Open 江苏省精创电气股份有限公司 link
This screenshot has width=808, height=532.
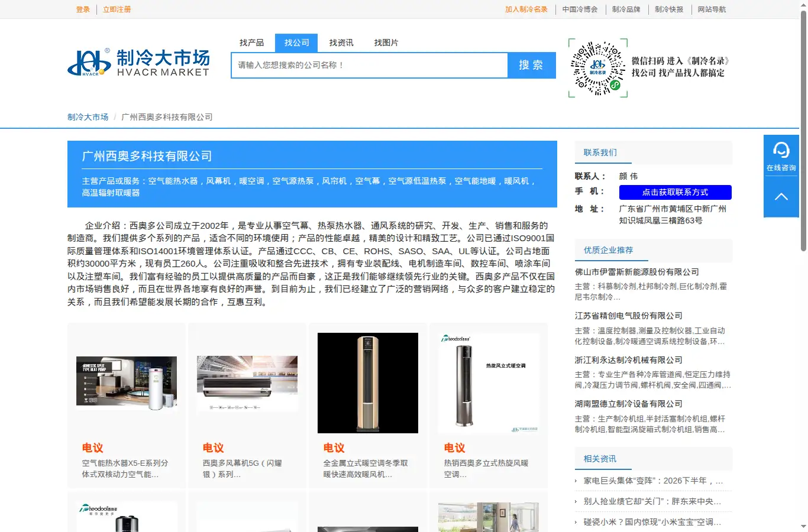coord(629,316)
